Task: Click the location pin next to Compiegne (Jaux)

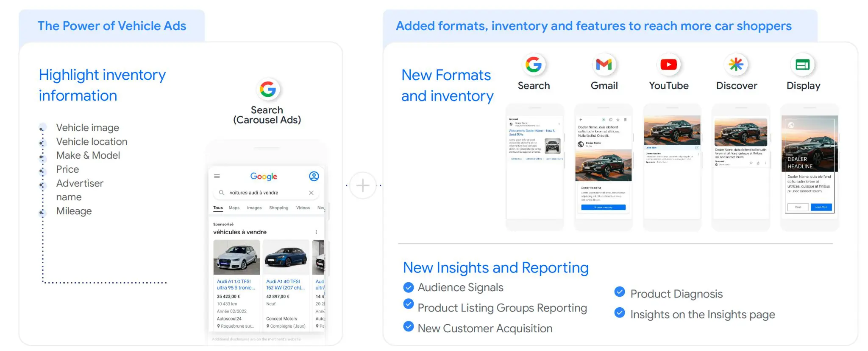Action: [x=268, y=326]
